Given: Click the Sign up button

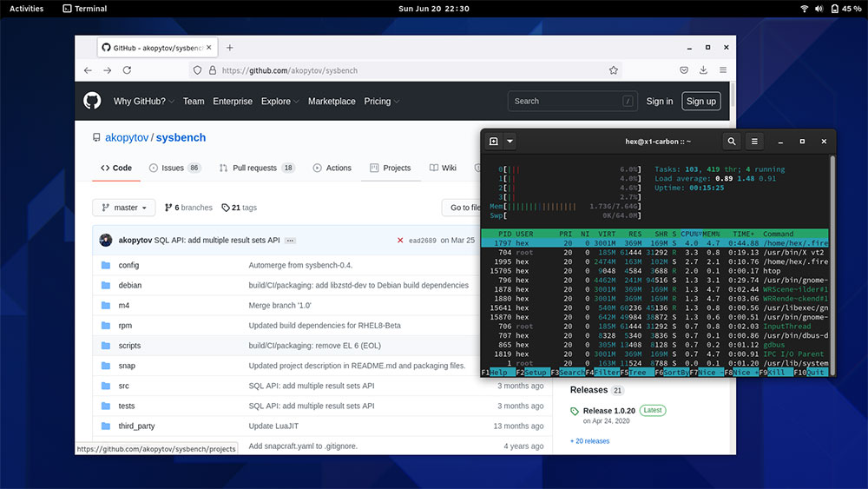Looking at the screenshot, I should 700,102.
